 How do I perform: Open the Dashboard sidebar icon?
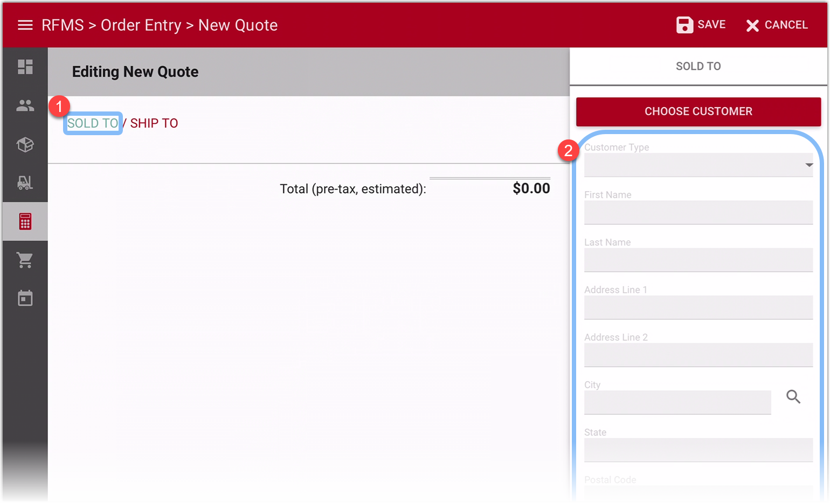(x=25, y=67)
